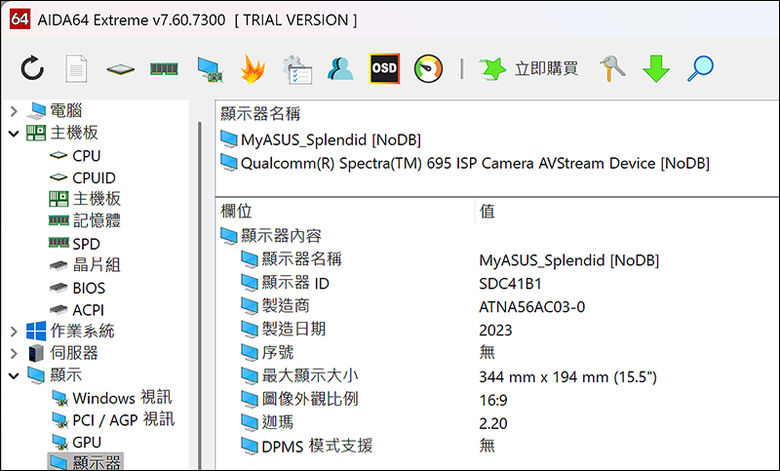
Task: Click the AIDA64 app icon in title bar
Action: tap(19, 19)
